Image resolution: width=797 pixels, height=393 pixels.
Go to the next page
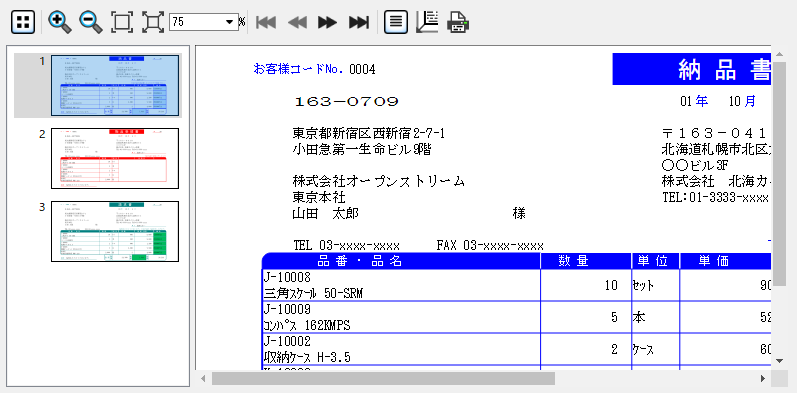[328, 22]
